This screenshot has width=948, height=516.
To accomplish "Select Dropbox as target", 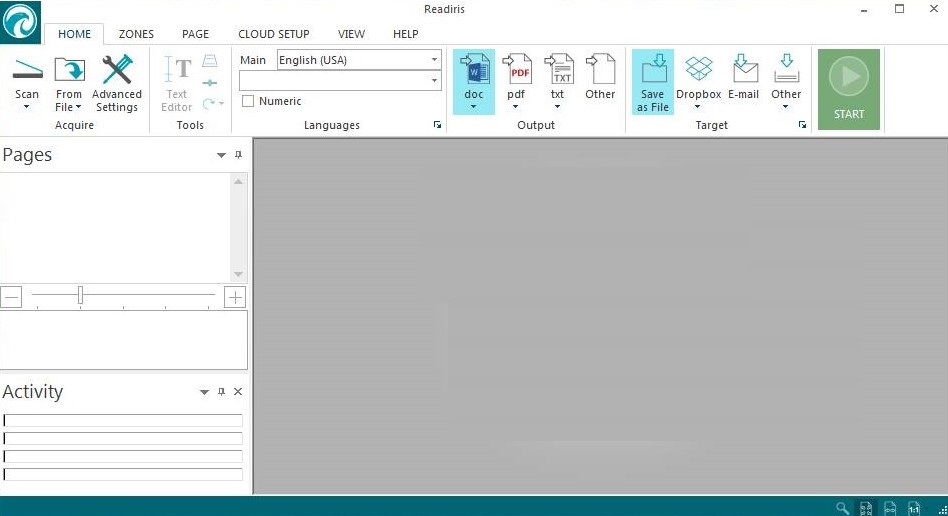I will (x=699, y=77).
